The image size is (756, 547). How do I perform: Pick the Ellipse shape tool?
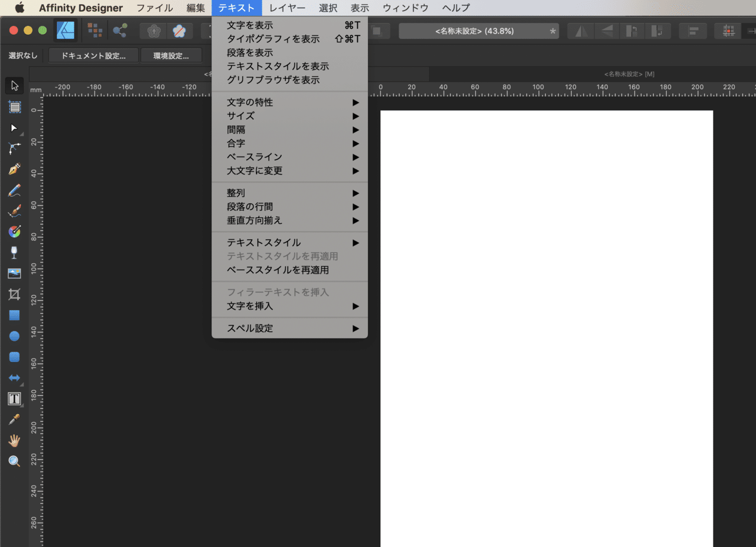pyautogui.click(x=14, y=336)
